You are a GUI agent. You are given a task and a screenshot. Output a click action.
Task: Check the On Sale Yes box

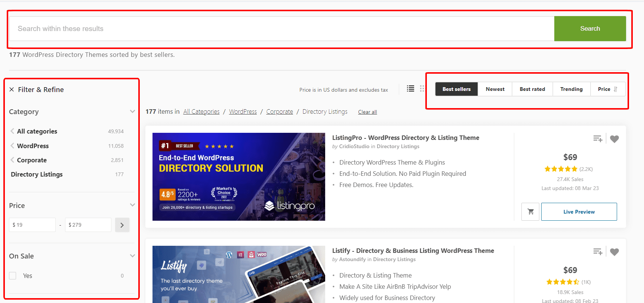coord(13,276)
